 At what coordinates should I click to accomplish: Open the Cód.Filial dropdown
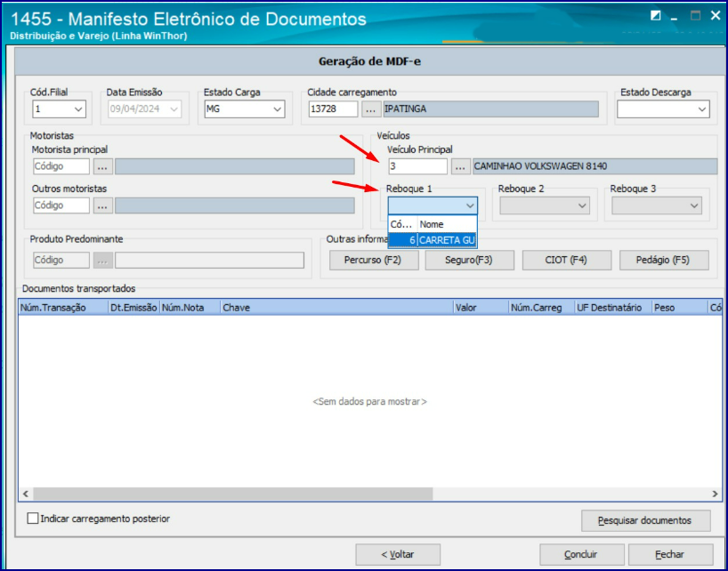[78, 109]
